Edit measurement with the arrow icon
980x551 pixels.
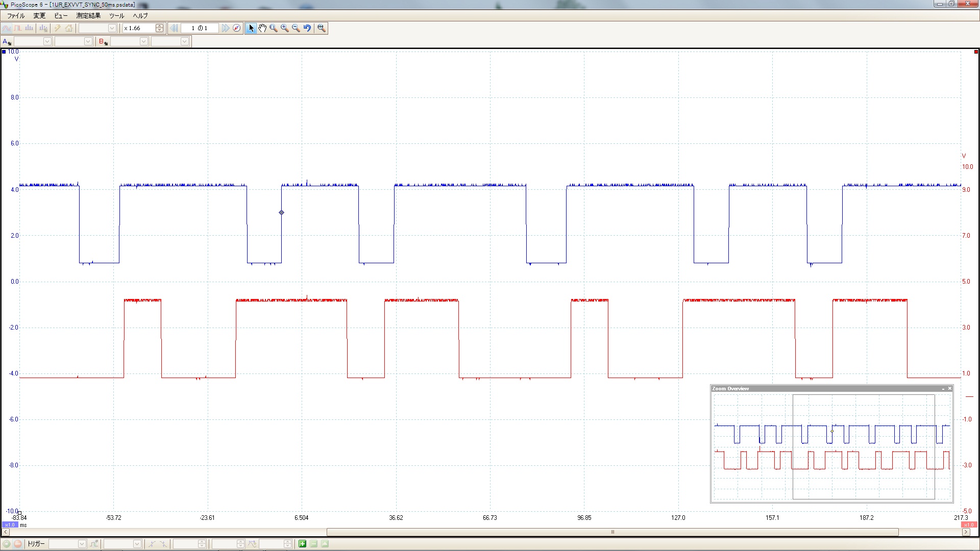coord(325,544)
